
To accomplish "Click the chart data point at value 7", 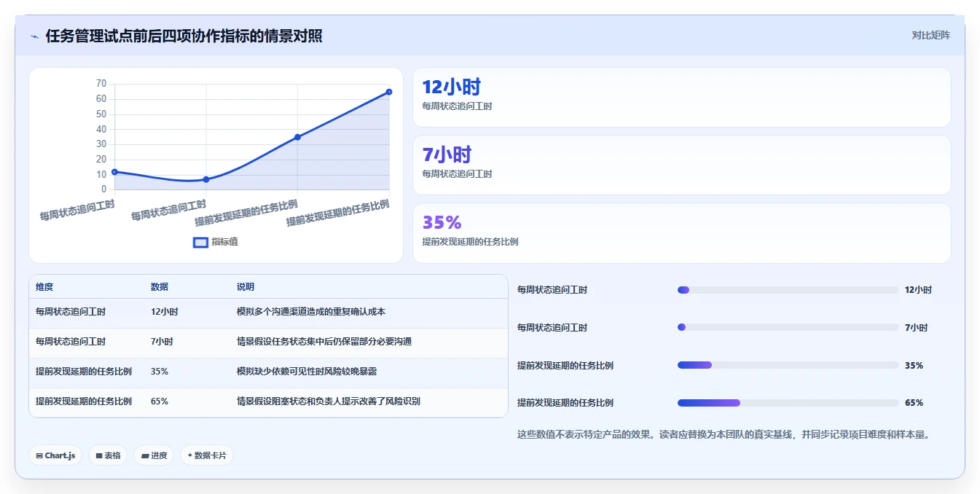I will (206, 179).
